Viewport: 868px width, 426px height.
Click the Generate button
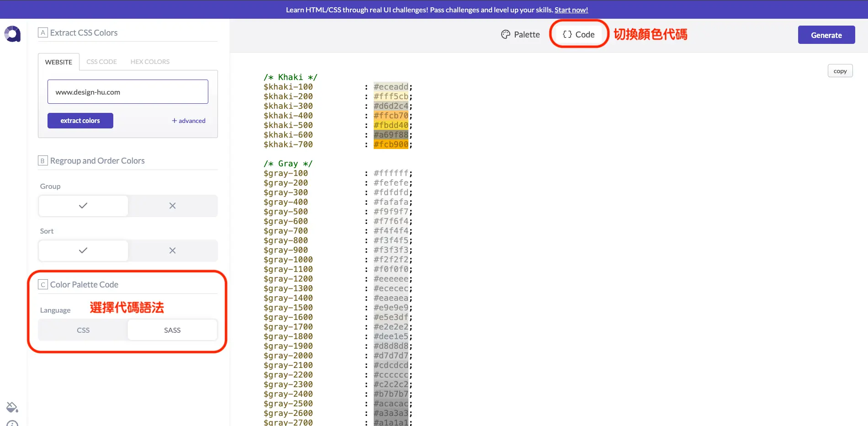pos(826,35)
